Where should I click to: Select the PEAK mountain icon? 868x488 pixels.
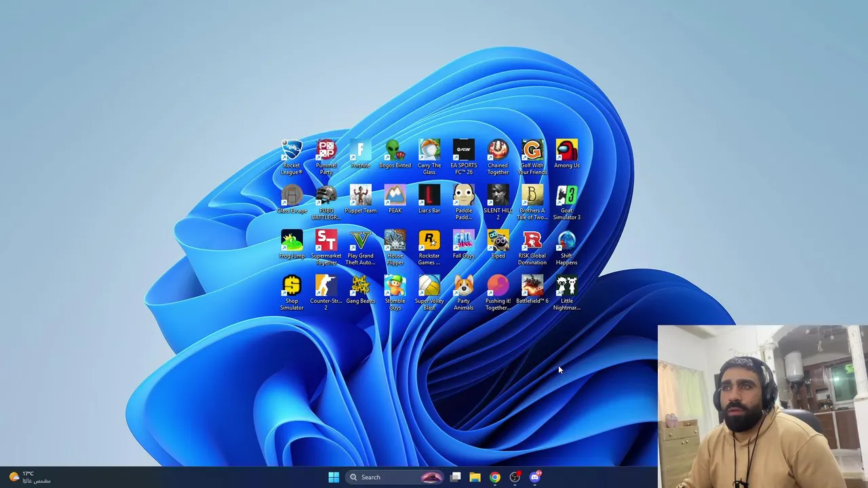coord(395,199)
